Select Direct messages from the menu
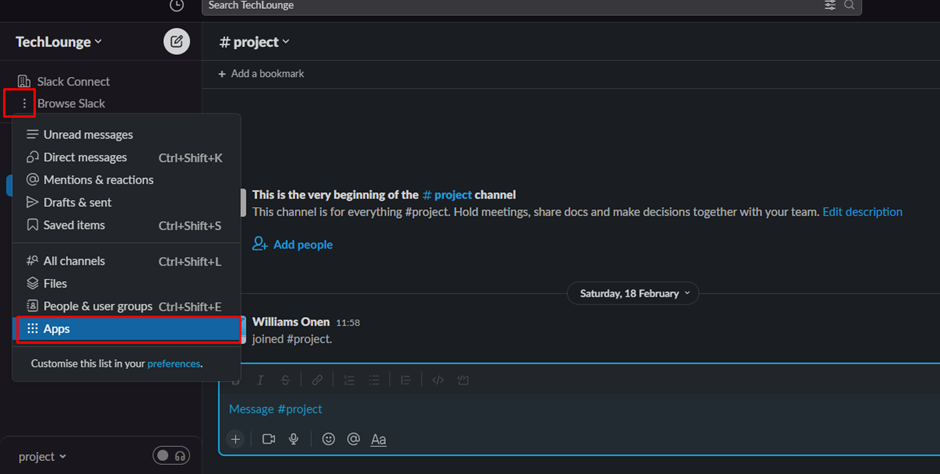The height and width of the screenshot is (474, 940). coord(126,158)
